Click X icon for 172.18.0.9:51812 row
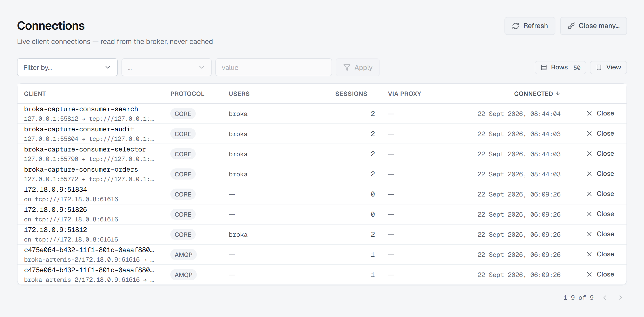The height and width of the screenshot is (317, 644). tap(589, 234)
